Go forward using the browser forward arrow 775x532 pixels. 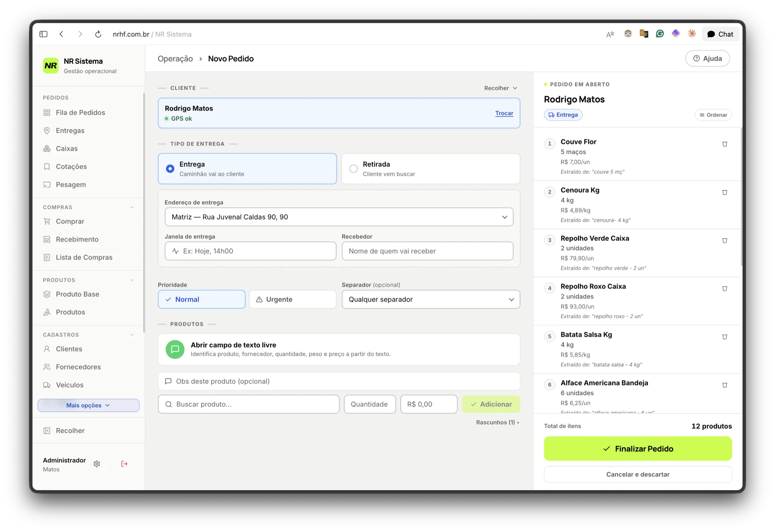(x=80, y=34)
